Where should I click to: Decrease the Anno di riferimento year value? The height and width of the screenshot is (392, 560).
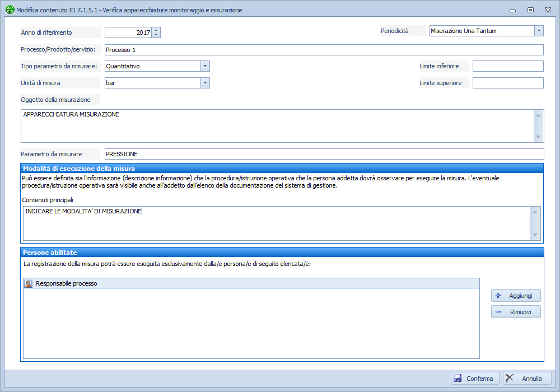coord(156,35)
